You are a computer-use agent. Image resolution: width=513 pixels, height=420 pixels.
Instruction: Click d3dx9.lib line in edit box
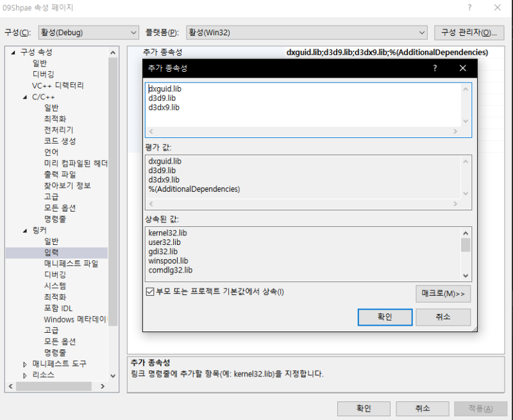point(164,108)
